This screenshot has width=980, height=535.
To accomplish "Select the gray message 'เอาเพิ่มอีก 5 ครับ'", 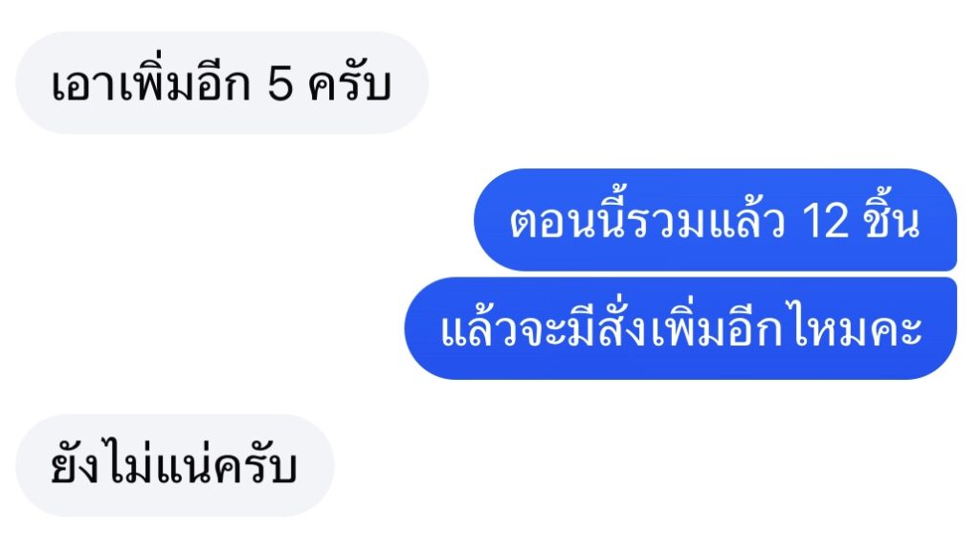I will click(x=222, y=82).
